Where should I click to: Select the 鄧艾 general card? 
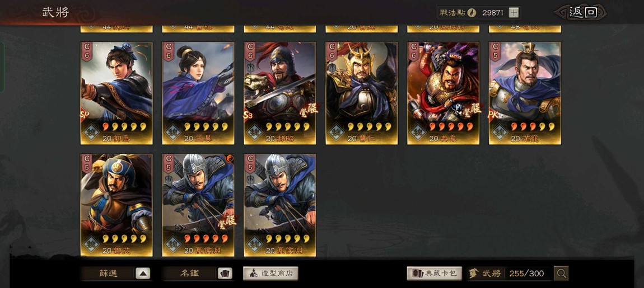coord(116,205)
